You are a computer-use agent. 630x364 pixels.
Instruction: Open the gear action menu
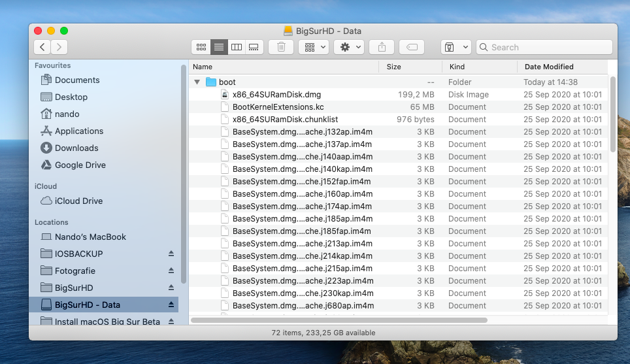tap(349, 47)
